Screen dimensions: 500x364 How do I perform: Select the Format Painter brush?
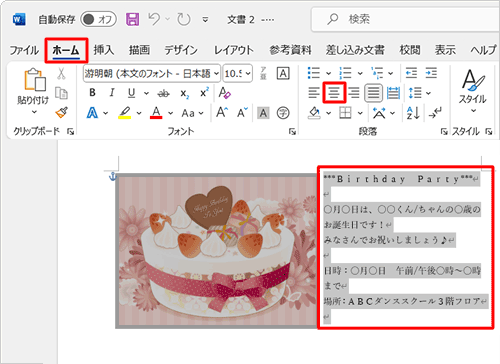click(62, 113)
